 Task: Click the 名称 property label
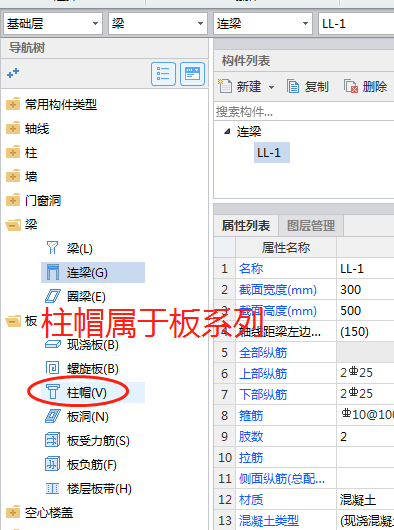(251, 269)
